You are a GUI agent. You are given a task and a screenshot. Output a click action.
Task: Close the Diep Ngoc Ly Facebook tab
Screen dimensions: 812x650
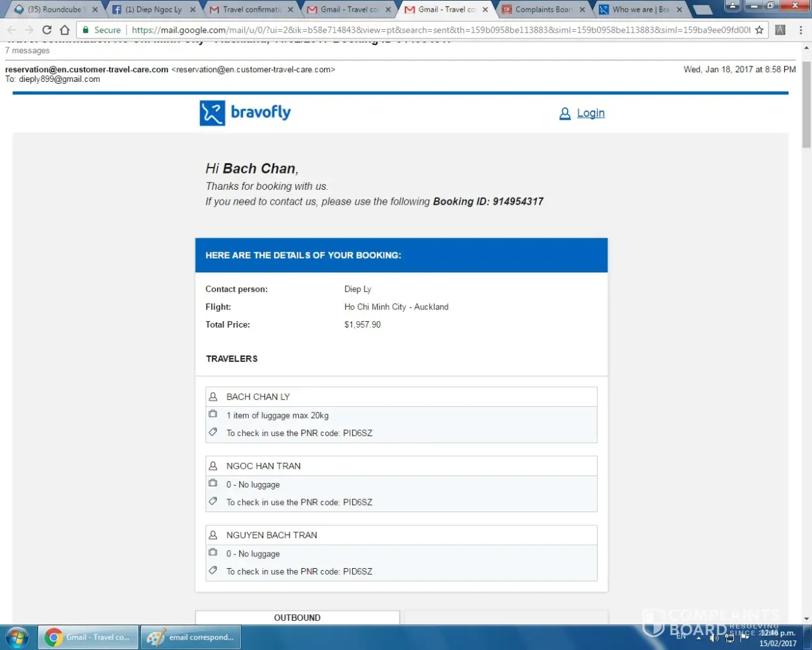click(193, 10)
